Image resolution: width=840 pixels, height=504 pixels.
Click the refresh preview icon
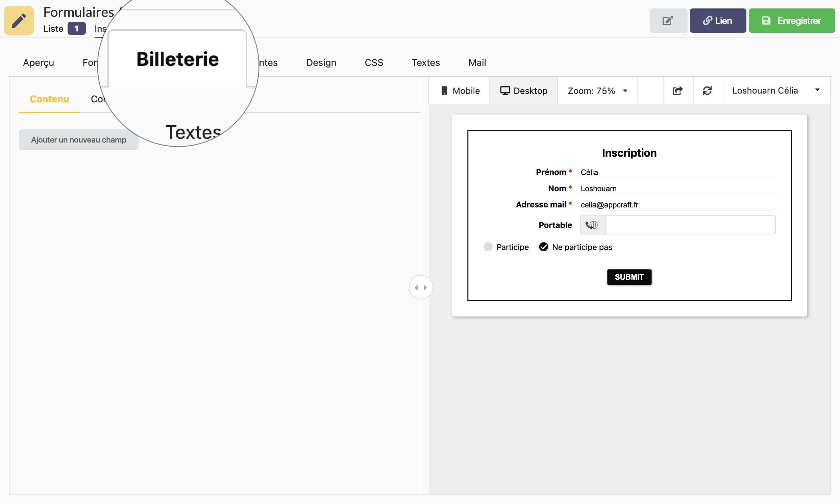pos(707,91)
